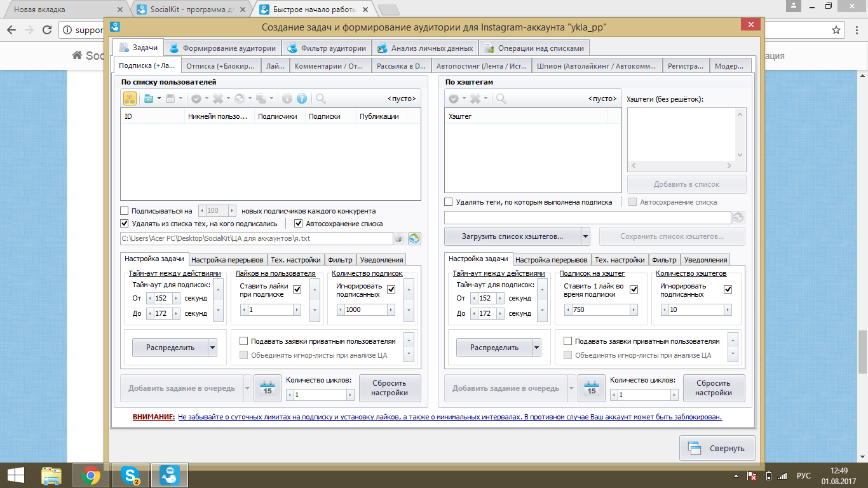Open the calendar scheduler icon in the hashtag panel
868x488 pixels.
[592, 388]
